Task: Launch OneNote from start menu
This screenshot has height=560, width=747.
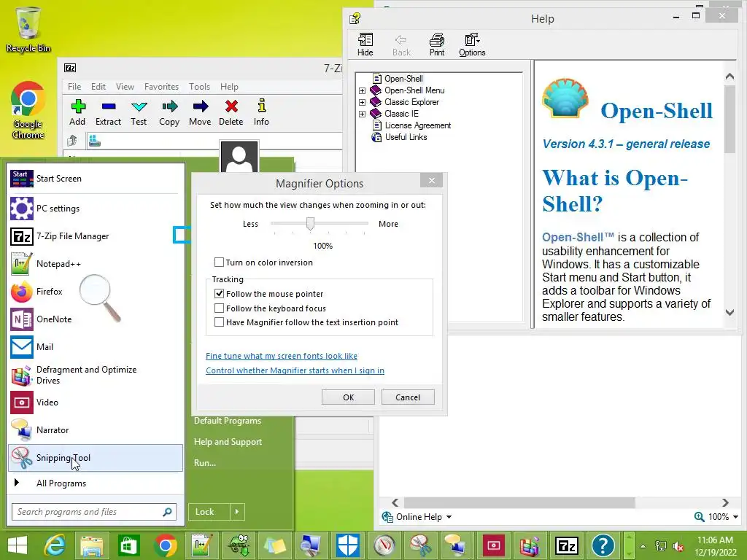Action: click(95, 319)
